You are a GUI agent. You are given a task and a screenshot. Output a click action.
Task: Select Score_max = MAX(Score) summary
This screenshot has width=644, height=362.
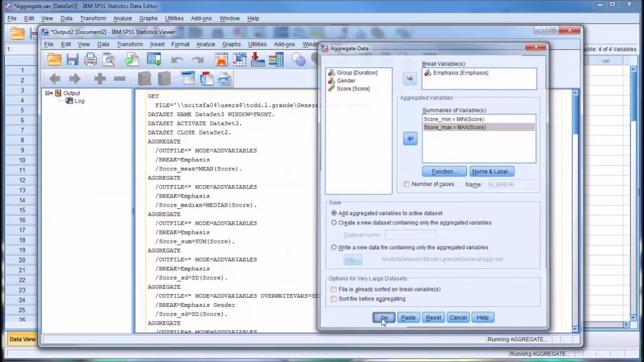[479, 127]
